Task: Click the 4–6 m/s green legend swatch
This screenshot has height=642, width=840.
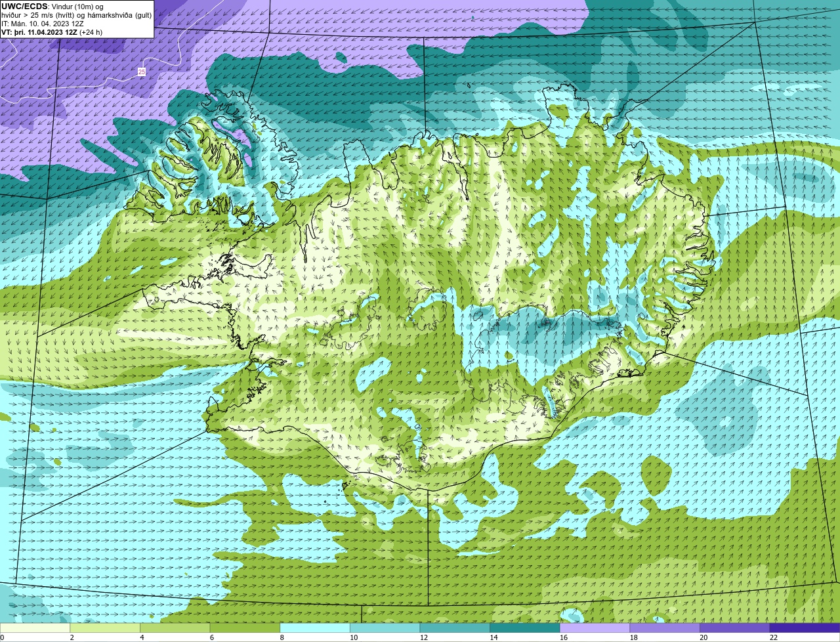Action: (175, 628)
